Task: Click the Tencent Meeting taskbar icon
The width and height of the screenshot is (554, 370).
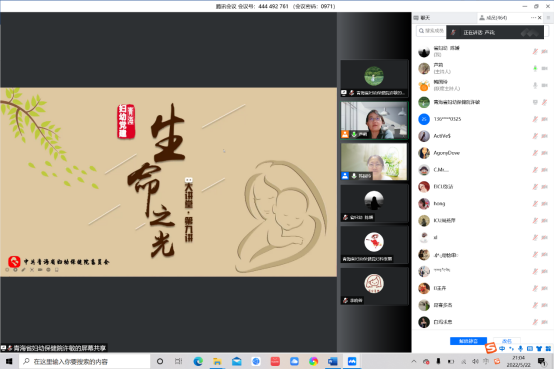Action: [352, 361]
